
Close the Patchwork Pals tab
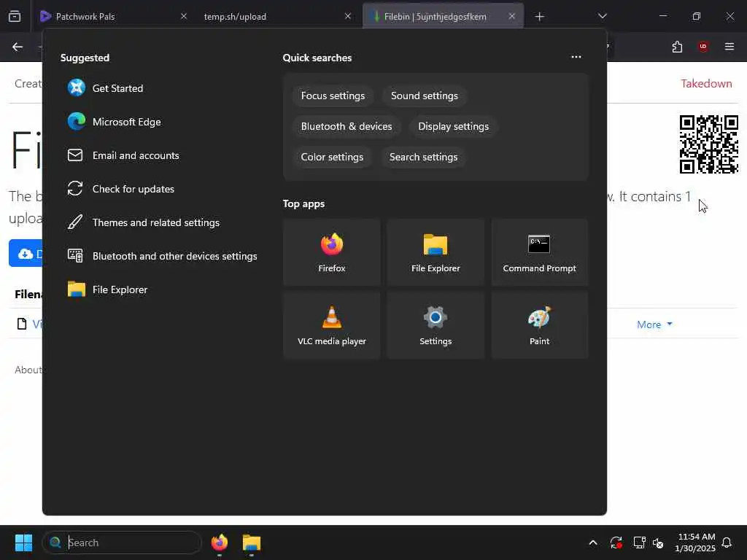click(184, 16)
